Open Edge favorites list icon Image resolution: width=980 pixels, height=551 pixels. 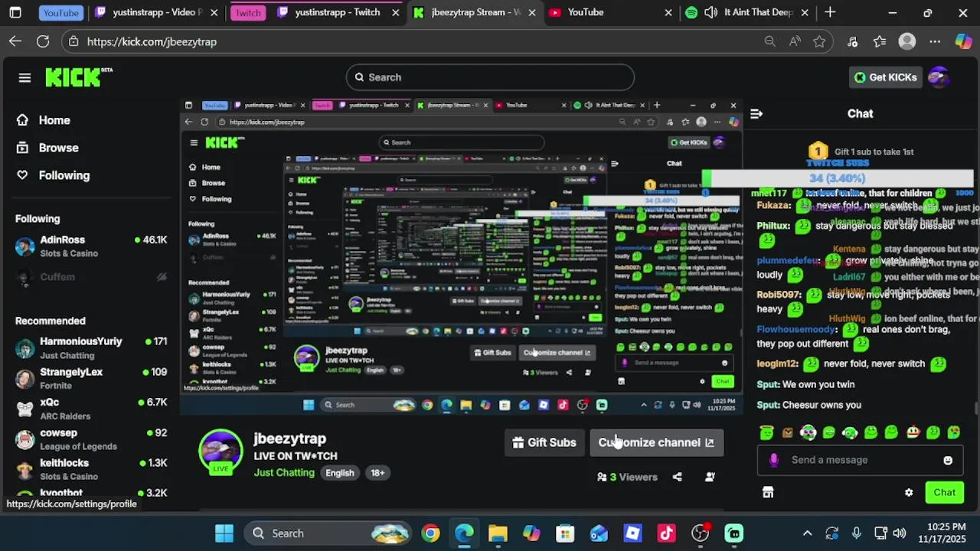[880, 42]
